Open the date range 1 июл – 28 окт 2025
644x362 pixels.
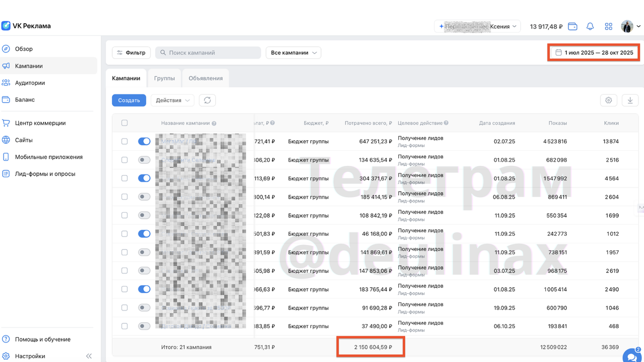(x=595, y=53)
